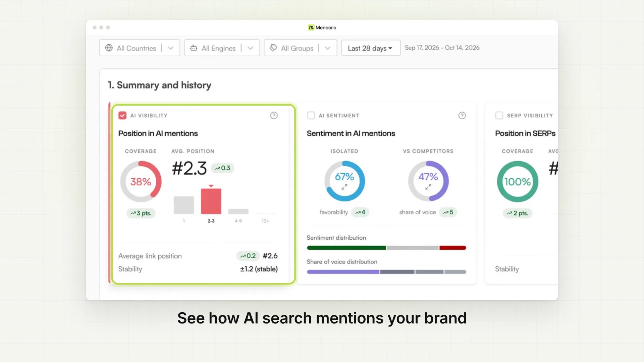Screen dimensions: 644x362
Task: Expand the share of voice 47% donut
Action: (x=428, y=187)
